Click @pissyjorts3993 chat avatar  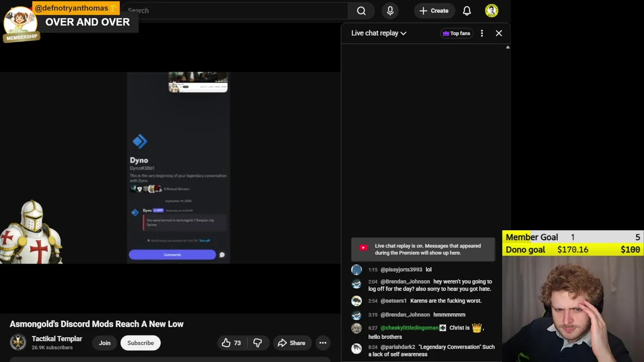[x=356, y=270]
